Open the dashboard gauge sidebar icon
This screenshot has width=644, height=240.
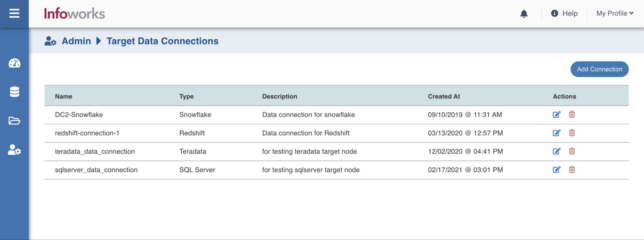14,63
